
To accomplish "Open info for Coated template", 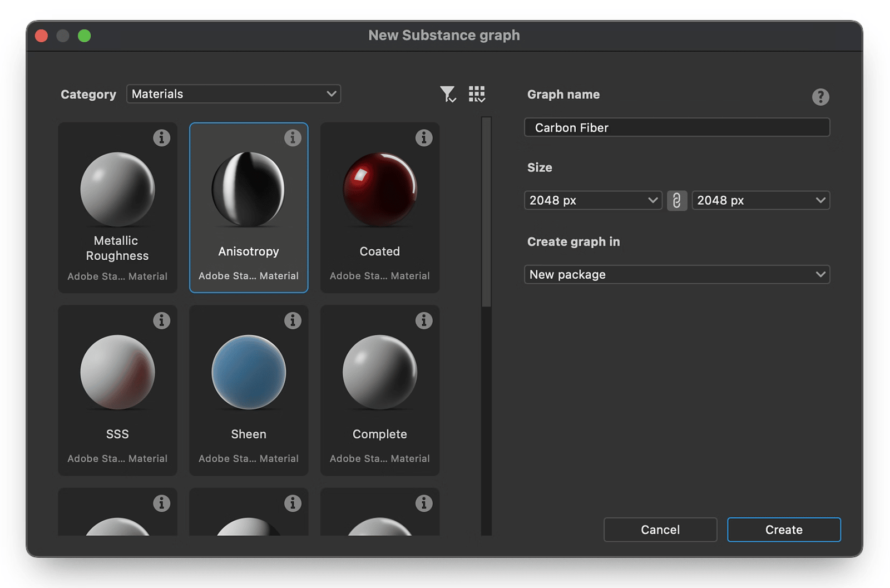I will coord(424,137).
